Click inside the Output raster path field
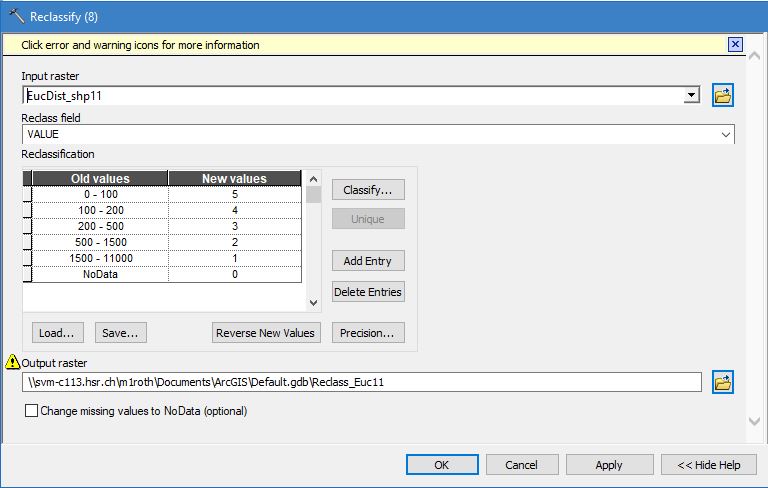768x488 pixels. (360, 382)
